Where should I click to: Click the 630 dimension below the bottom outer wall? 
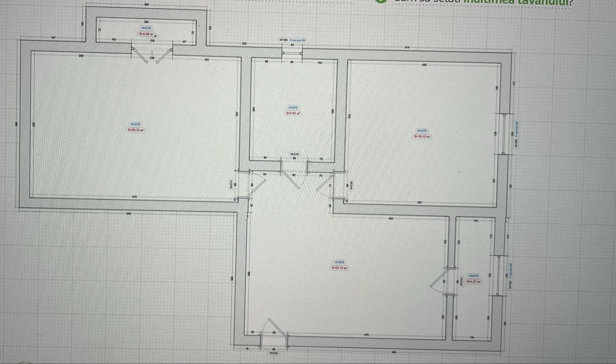394,352
